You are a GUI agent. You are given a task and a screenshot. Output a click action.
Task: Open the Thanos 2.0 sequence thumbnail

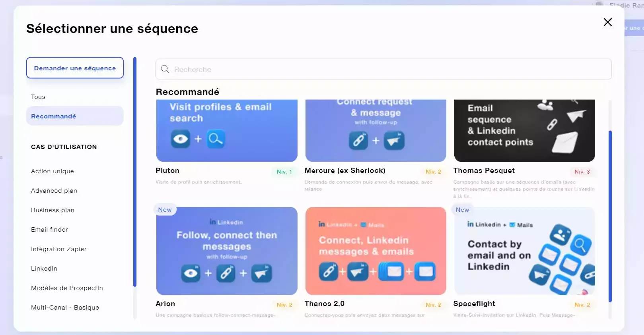[376, 251]
